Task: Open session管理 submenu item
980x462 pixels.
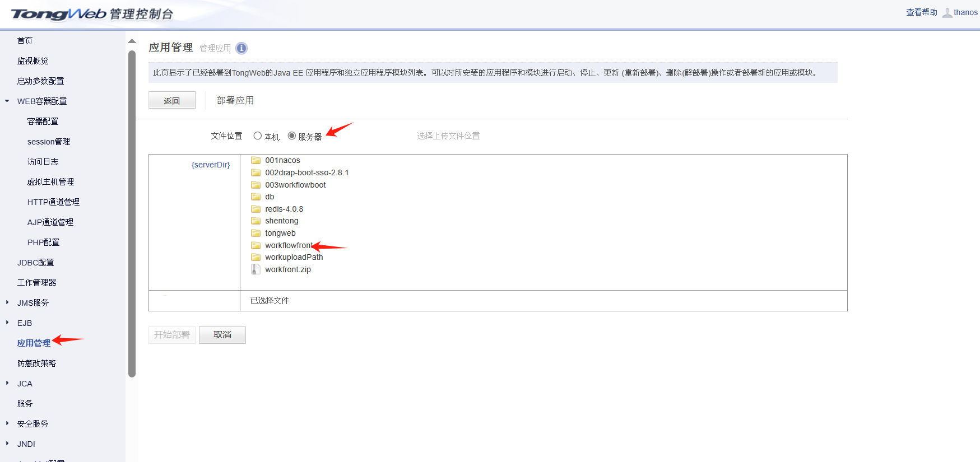Action: coord(49,142)
